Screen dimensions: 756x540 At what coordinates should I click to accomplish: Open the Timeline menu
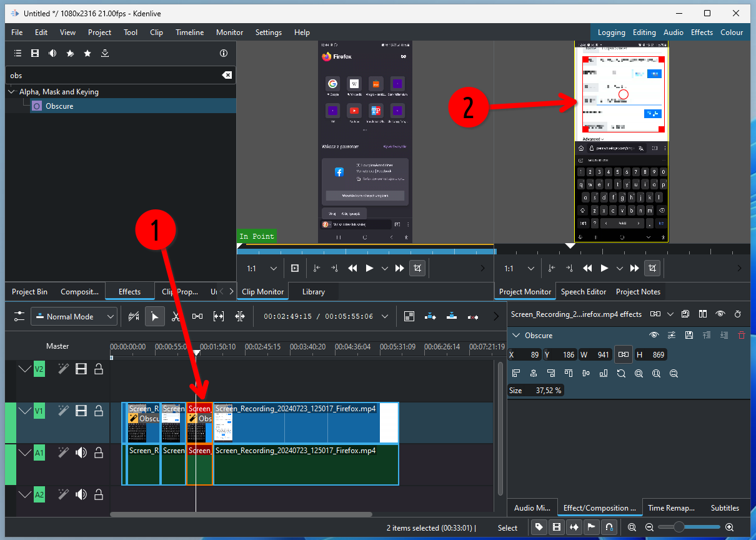point(189,32)
